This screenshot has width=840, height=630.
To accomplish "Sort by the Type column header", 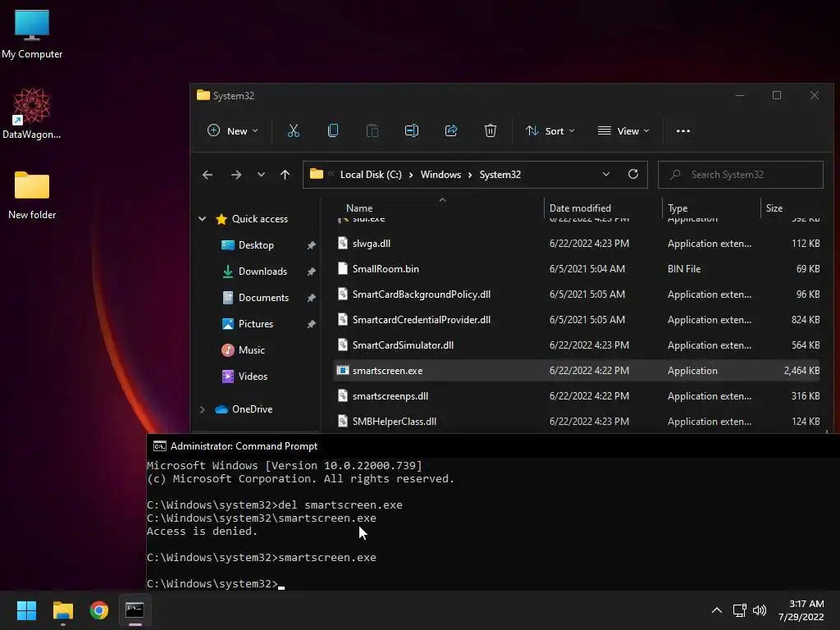I will 678,208.
